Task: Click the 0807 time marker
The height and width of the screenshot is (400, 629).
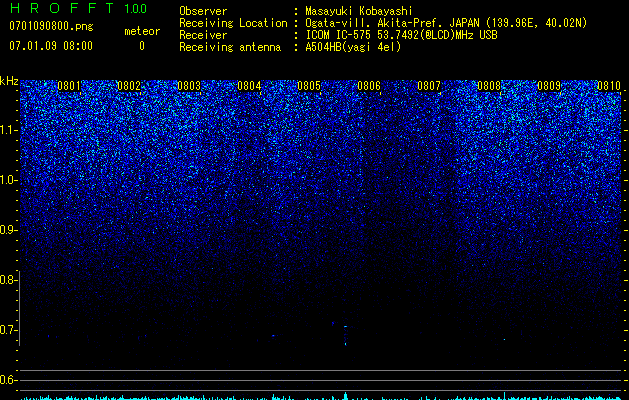Action: (x=429, y=86)
